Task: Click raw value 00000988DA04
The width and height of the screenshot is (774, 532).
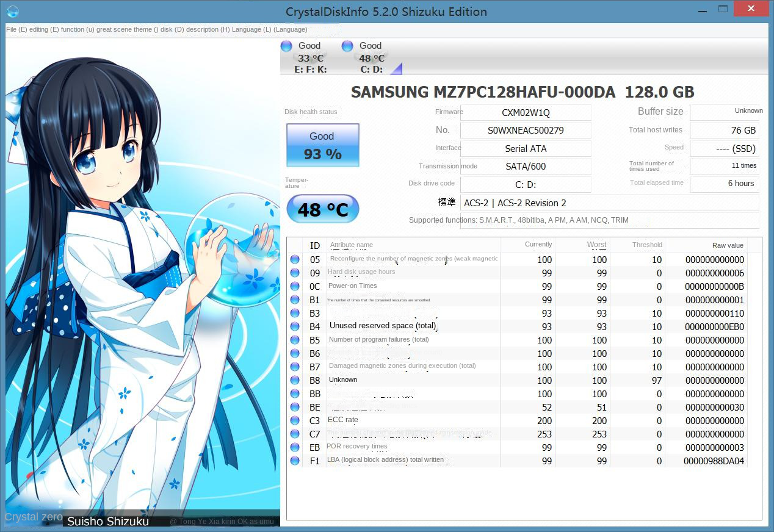Action: (714, 461)
